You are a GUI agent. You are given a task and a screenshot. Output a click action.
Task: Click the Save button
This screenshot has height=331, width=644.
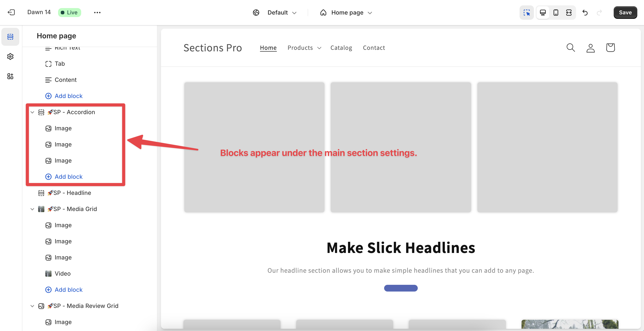tap(625, 13)
